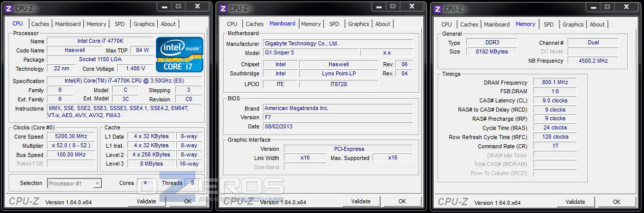Click Manufacturer field Gigabyte Technology Co., Ltd.
Image resolution: width=644 pixels, height=213 pixels.
(x=338, y=44)
